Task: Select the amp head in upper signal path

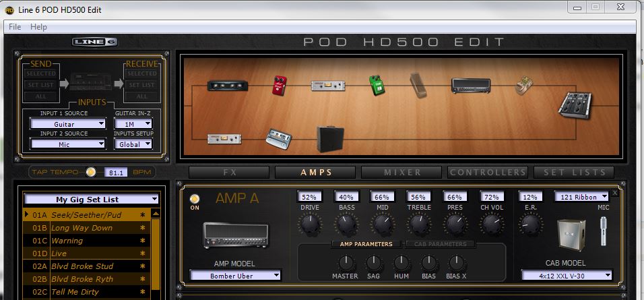Action: (470, 86)
